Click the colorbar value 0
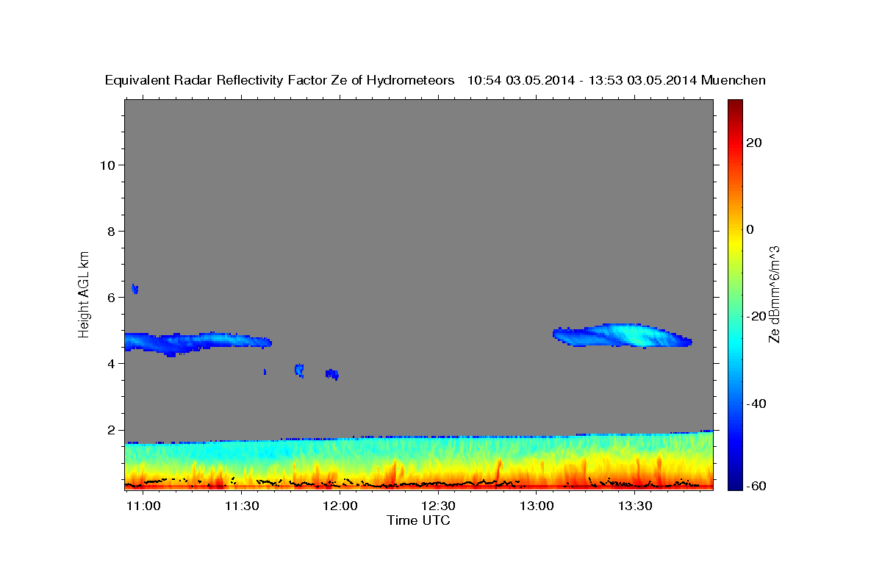The width and height of the screenshot is (882, 588). pyautogui.click(x=750, y=229)
